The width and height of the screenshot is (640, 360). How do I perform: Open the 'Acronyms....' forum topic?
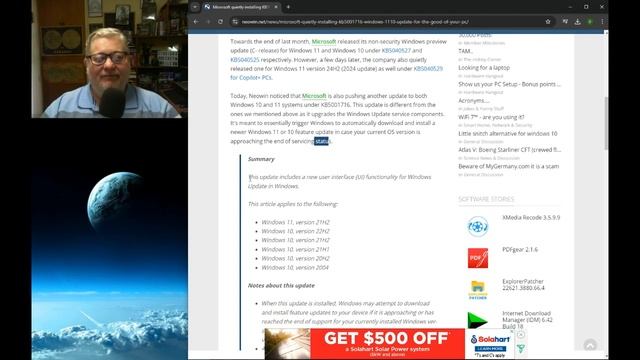473,100
